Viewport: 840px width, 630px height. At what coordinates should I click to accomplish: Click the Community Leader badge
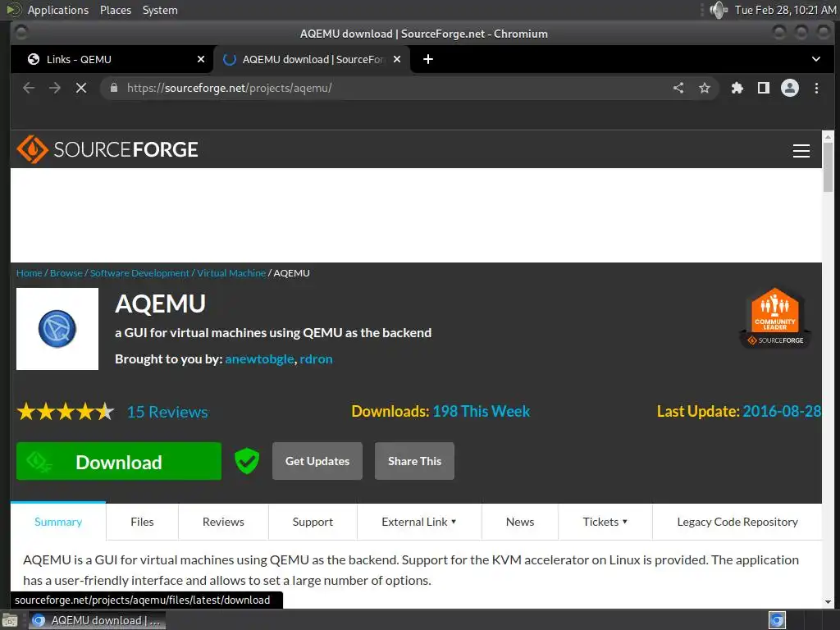point(774,318)
